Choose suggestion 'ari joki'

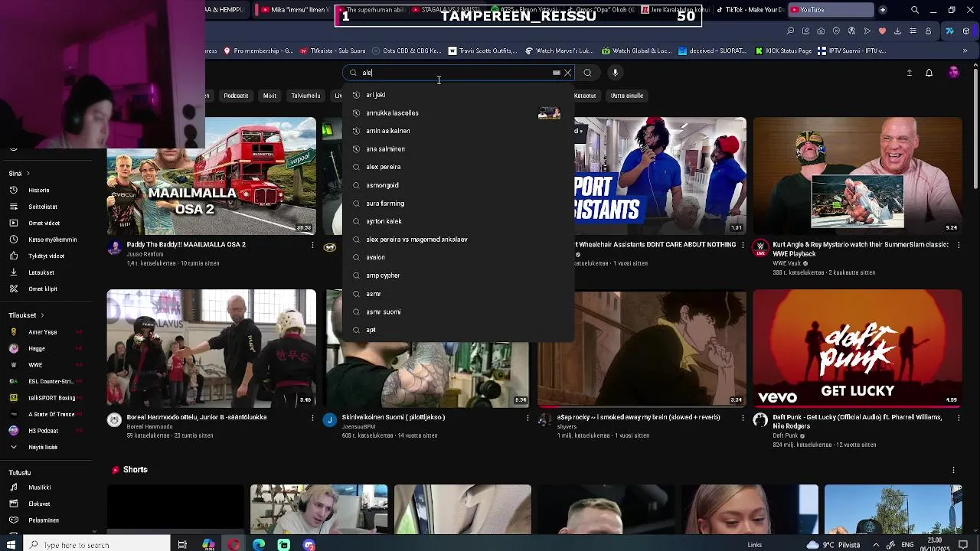(458, 95)
